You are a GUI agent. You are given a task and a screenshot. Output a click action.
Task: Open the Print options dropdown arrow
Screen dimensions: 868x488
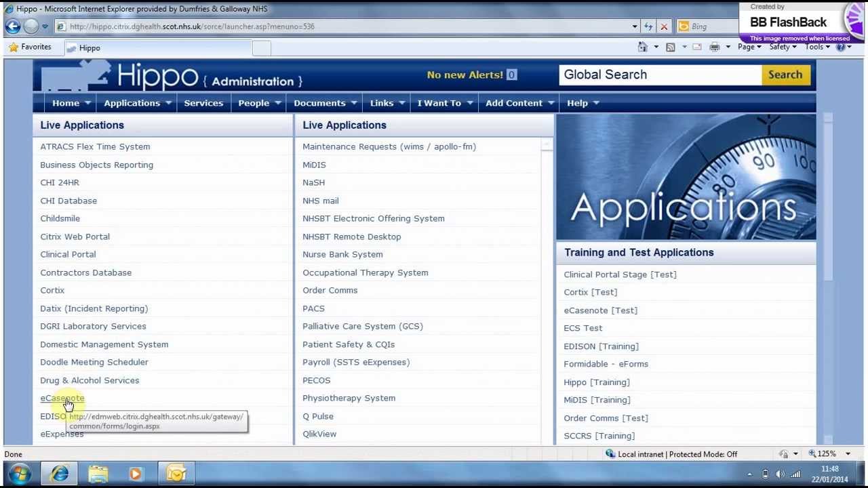click(728, 47)
